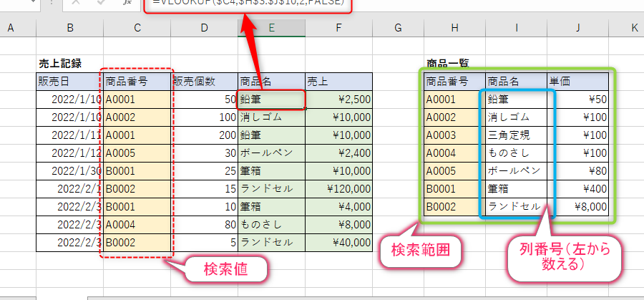Screen dimensions: 644x300
Task: Select the 販売日 header cell
Action: click(70, 82)
